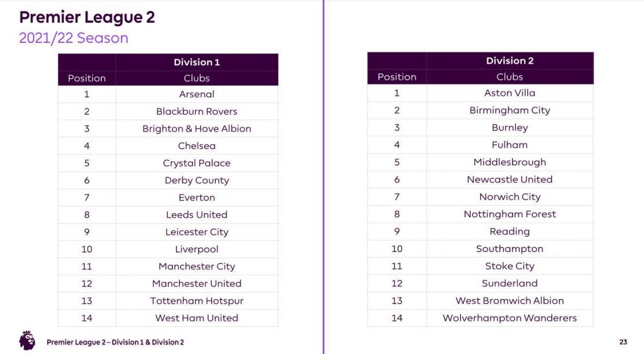The height and width of the screenshot is (354, 644).
Task: Select Manchester United in the table
Action: 197,283
